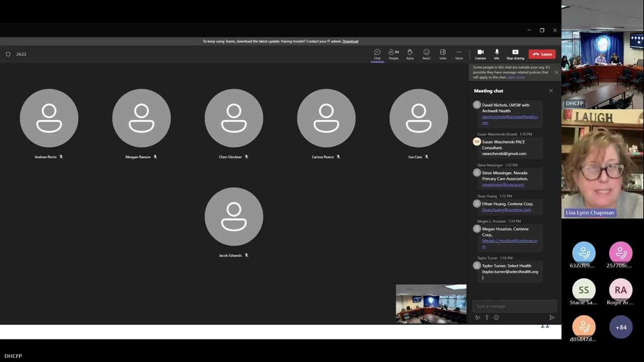Restore the Teams window size
This screenshot has width=644, height=362.
click(542, 30)
